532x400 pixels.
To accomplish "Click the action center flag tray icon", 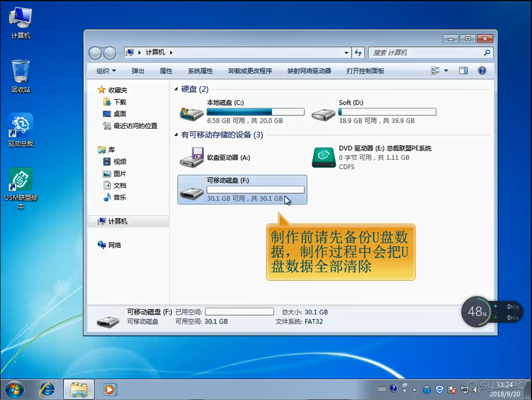I will click(x=451, y=390).
